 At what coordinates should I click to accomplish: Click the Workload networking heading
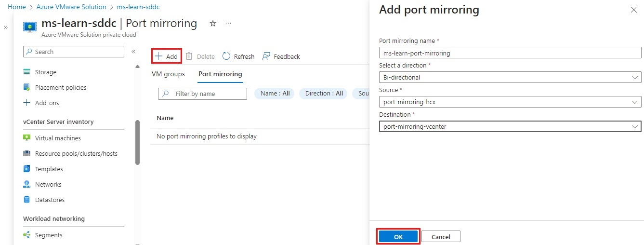(x=54, y=218)
